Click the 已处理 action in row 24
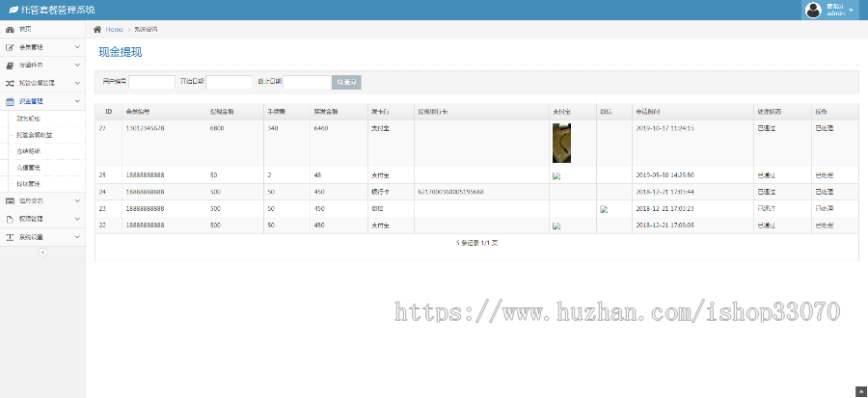 click(x=825, y=192)
